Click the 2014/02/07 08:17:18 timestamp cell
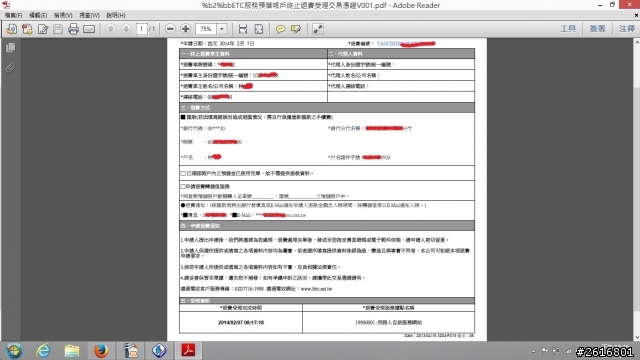Viewport: 640px width, 360px height. pos(241,322)
